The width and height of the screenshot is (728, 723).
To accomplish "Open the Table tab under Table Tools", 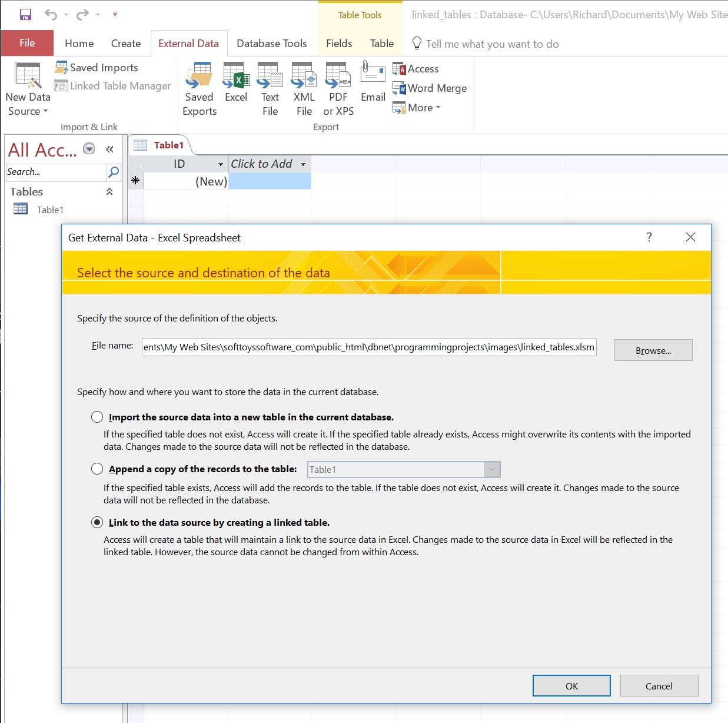I will (382, 44).
